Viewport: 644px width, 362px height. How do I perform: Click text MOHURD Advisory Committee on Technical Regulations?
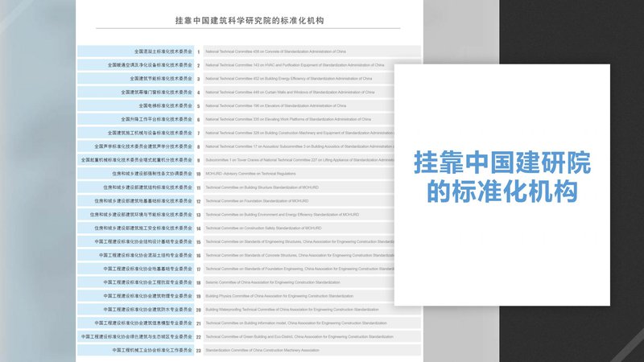250,174
